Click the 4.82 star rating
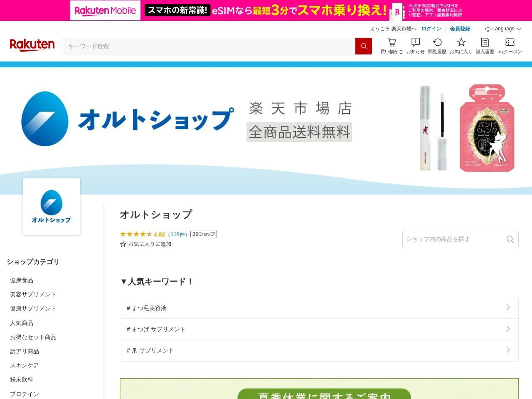This screenshot has height=399, width=532. coord(143,234)
